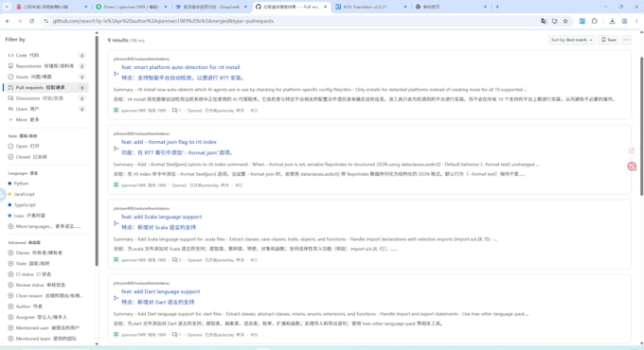
Task: Filter by Users results
Action: point(46,109)
